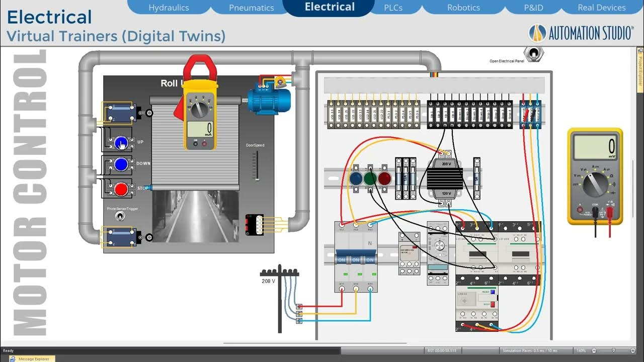Click the roll-up door shutter
The image size is (644, 362).
click(195, 142)
